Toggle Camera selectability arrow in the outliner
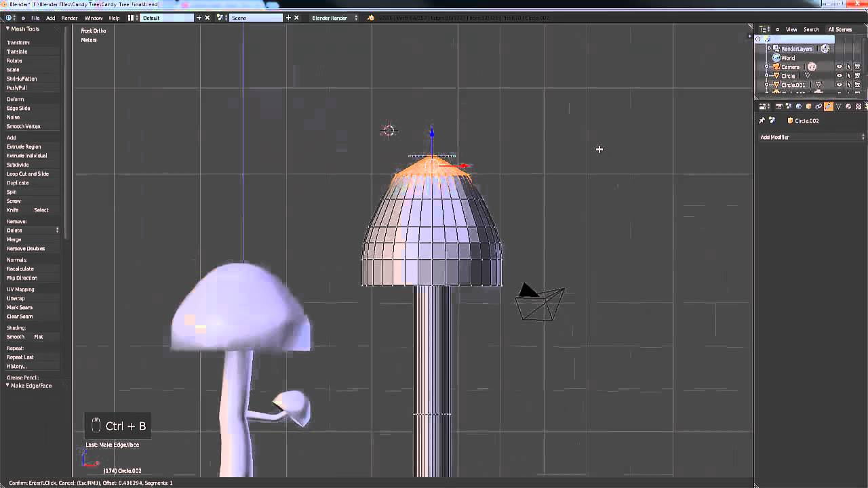 (x=848, y=66)
